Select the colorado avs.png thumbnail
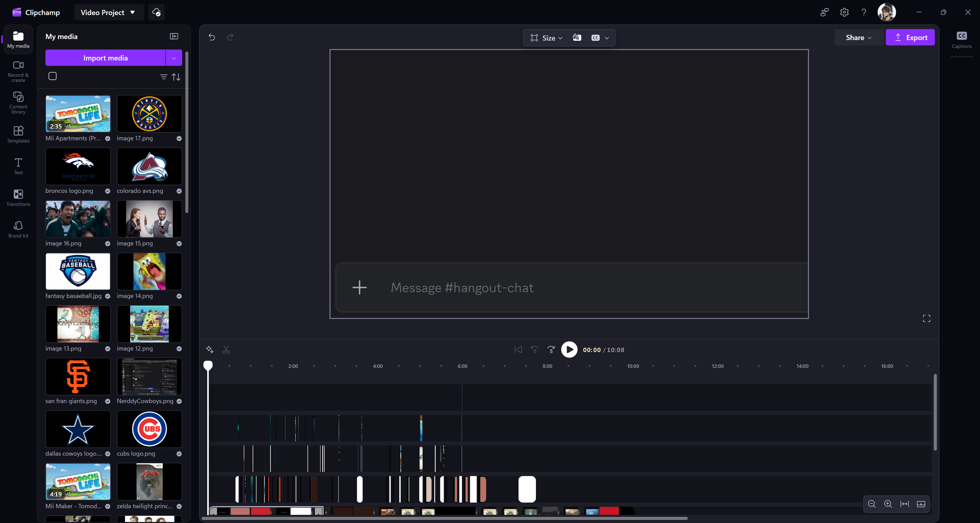Screen dimensions: 980x523 click(150, 166)
